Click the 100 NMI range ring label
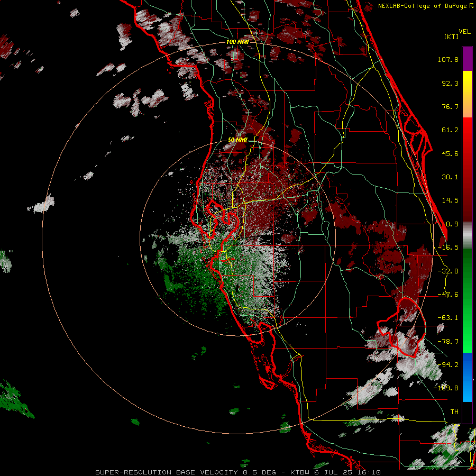The height and width of the screenshot is (476, 476). (237, 42)
